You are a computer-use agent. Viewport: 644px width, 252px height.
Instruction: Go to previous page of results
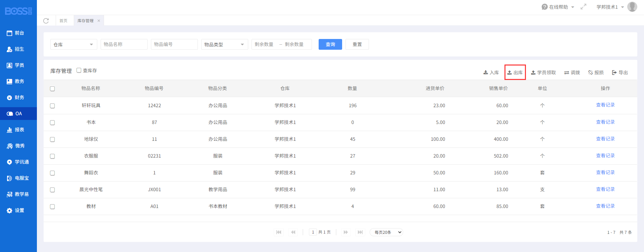coord(293,232)
